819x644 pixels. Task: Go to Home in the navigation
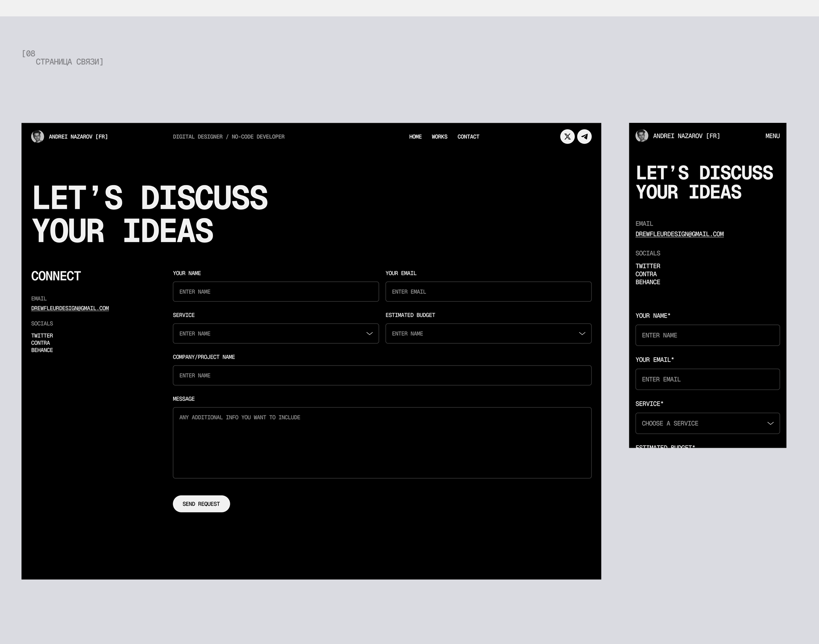[x=415, y=137]
